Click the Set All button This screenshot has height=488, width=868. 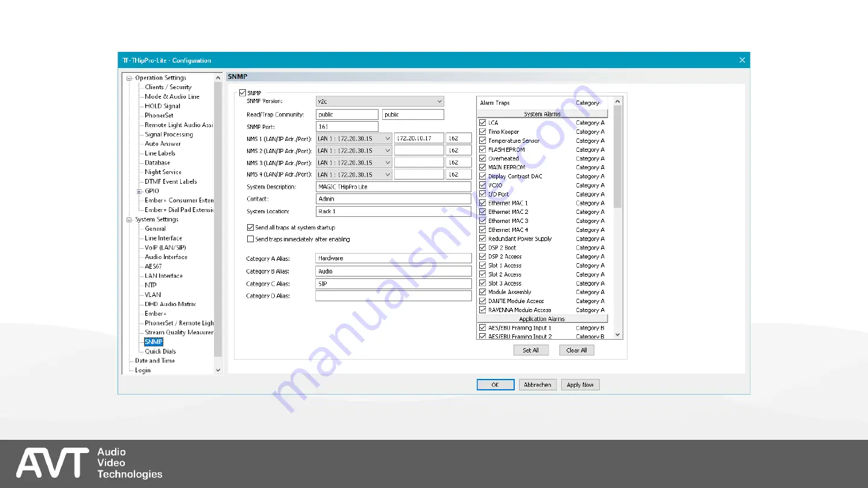(531, 350)
